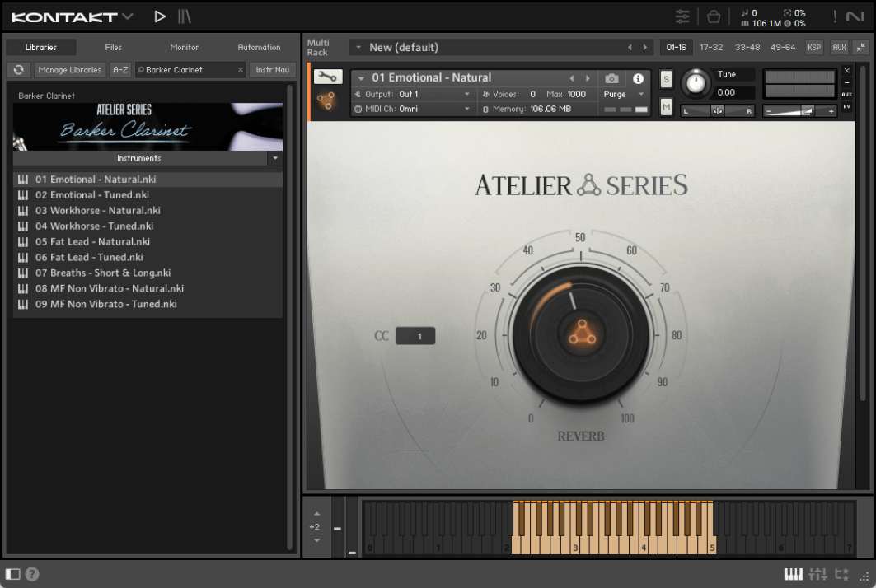Open the Kontakt shop bag icon

pos(714,16)
